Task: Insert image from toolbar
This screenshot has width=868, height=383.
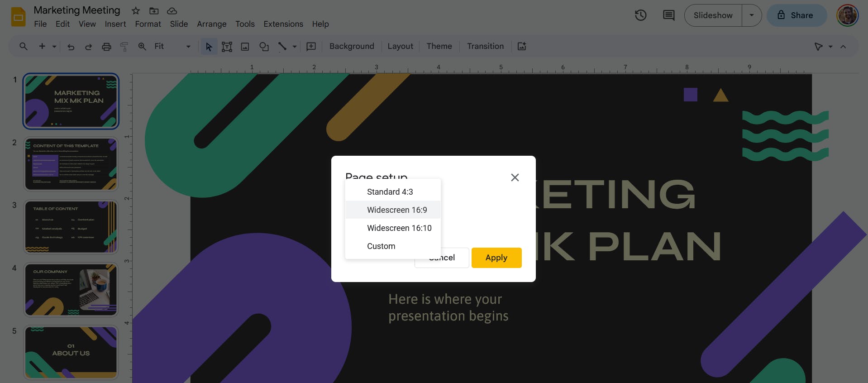Action: point(245,46)
